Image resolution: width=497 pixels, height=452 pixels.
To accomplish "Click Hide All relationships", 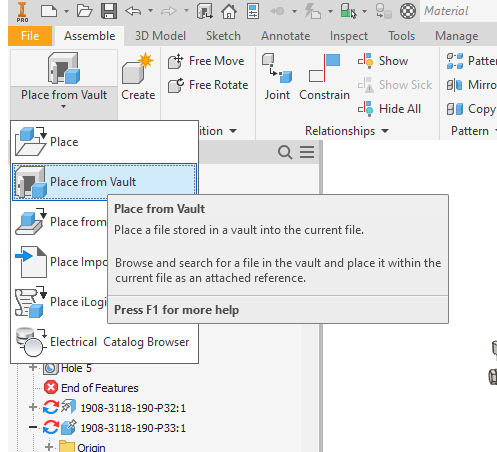I will point(389,109).
